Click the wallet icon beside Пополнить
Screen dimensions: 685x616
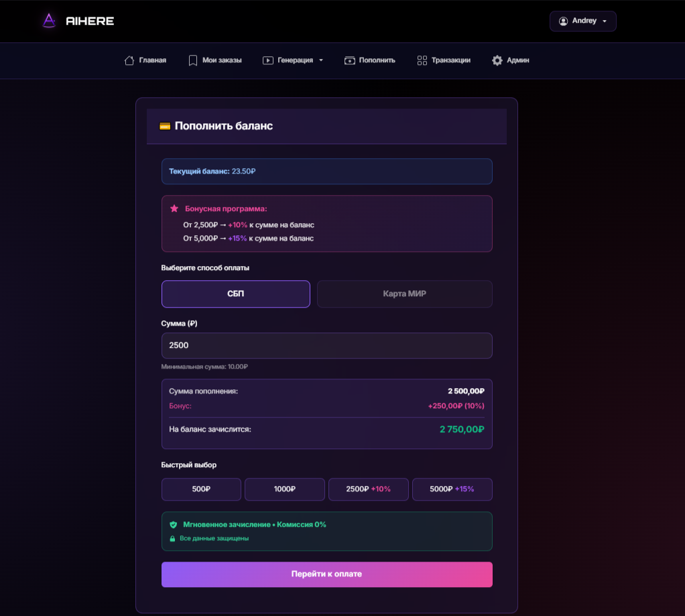349,60
